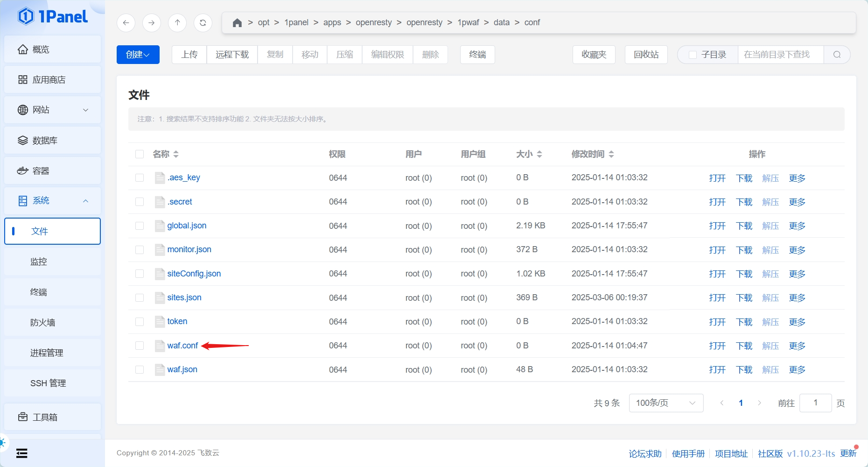Open the 创建 create dropdown

138,55
